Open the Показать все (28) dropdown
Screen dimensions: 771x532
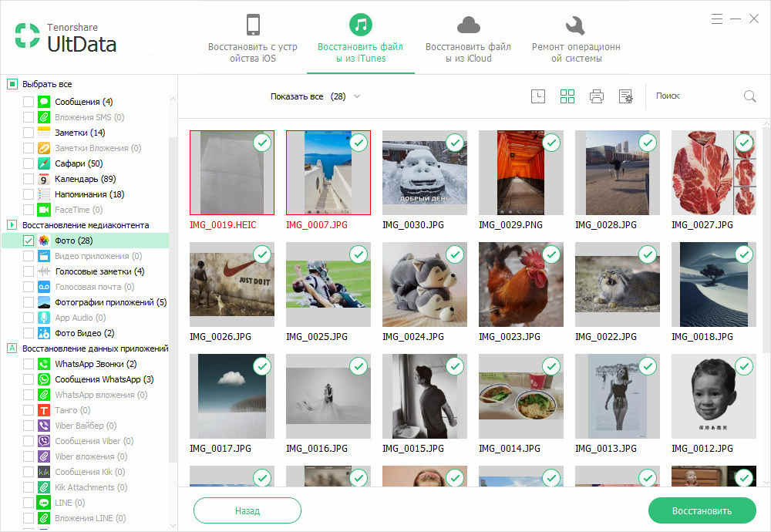pos(315,96)
